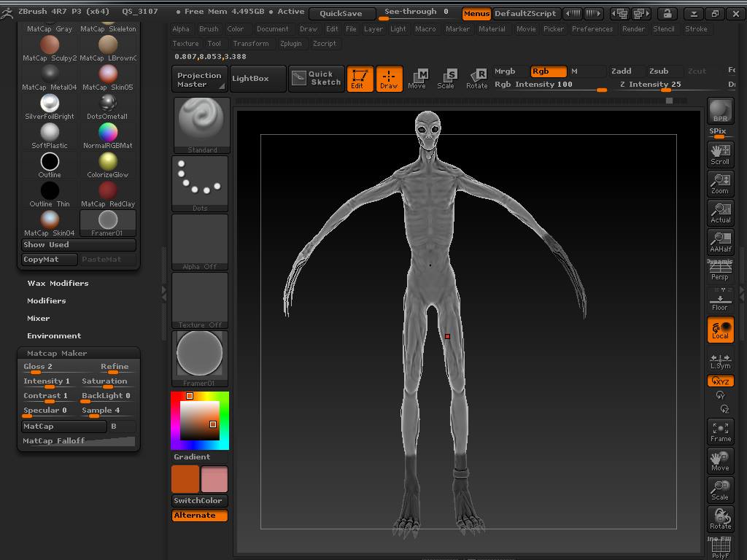Disable Local transformation mode
This screenshot has width=747, height=560.
coord(720,329)
